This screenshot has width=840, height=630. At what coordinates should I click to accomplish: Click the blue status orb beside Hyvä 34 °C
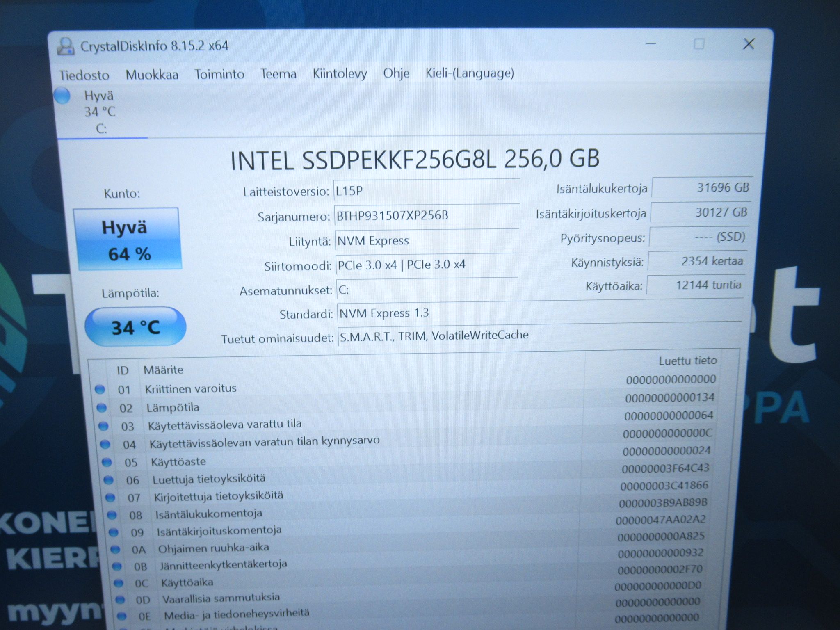[x=62, y=96]
